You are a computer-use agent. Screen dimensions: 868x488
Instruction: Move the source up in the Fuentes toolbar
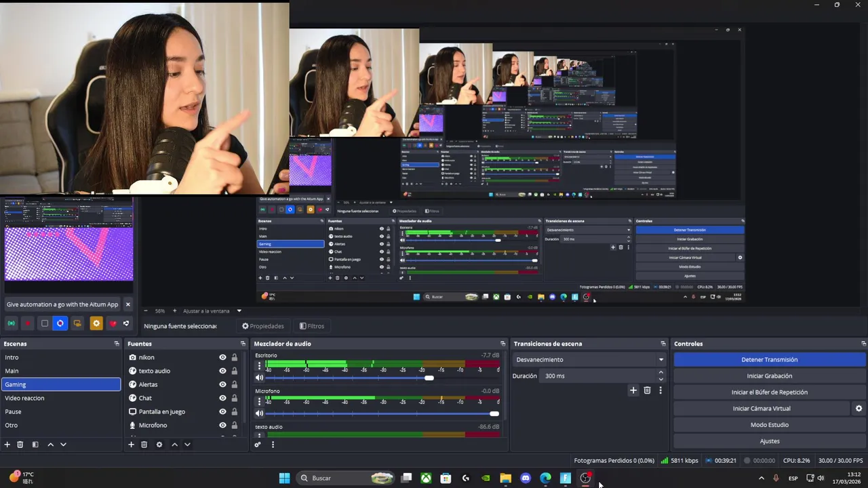[174, 445]
